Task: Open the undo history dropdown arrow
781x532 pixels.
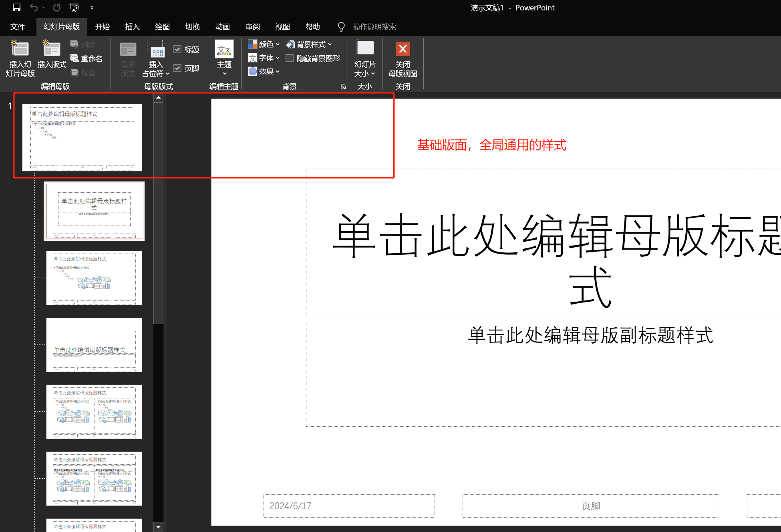Action: (x=44, y=7)
